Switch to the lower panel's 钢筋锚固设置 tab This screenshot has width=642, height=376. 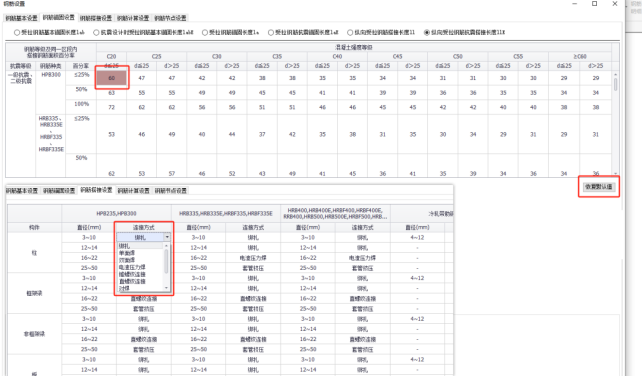[x=59, y=190]
